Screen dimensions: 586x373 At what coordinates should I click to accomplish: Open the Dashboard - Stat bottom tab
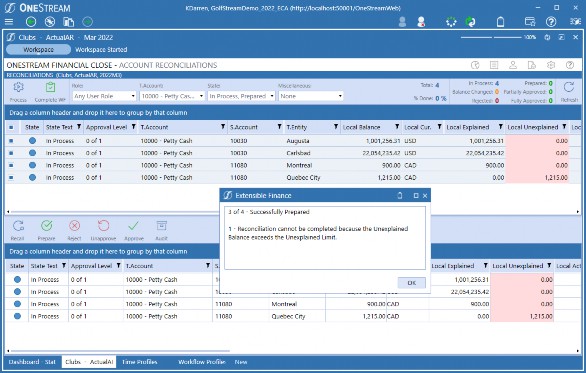[x=32, y=362]
